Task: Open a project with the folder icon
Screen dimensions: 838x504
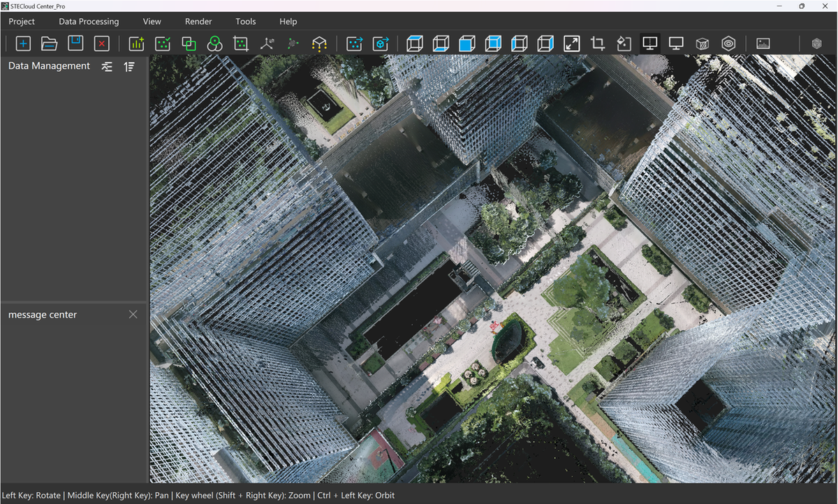Action: click(x=49, y=44)
